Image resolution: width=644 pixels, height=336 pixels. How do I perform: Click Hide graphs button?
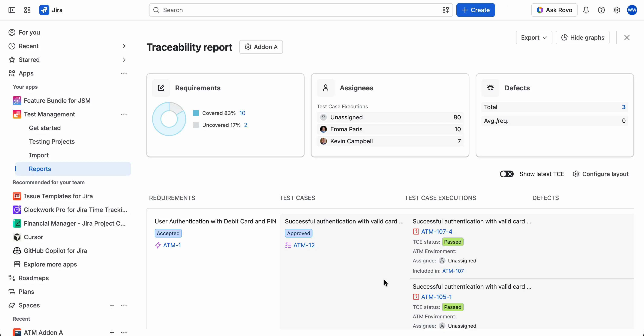click(x=582, y=38)
